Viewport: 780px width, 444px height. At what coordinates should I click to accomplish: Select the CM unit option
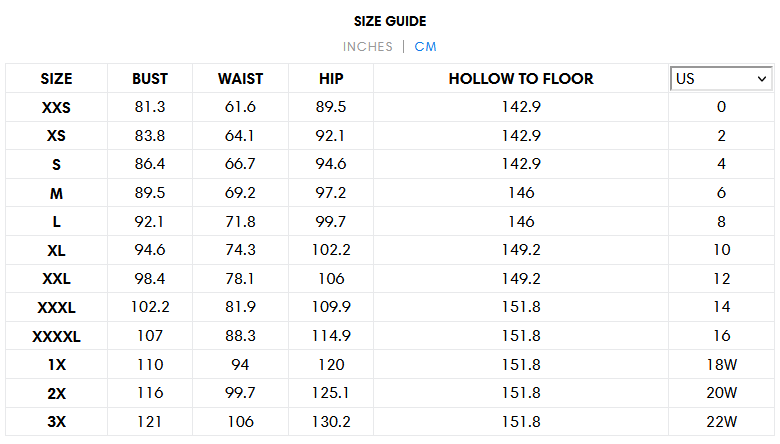pos(425,47)
